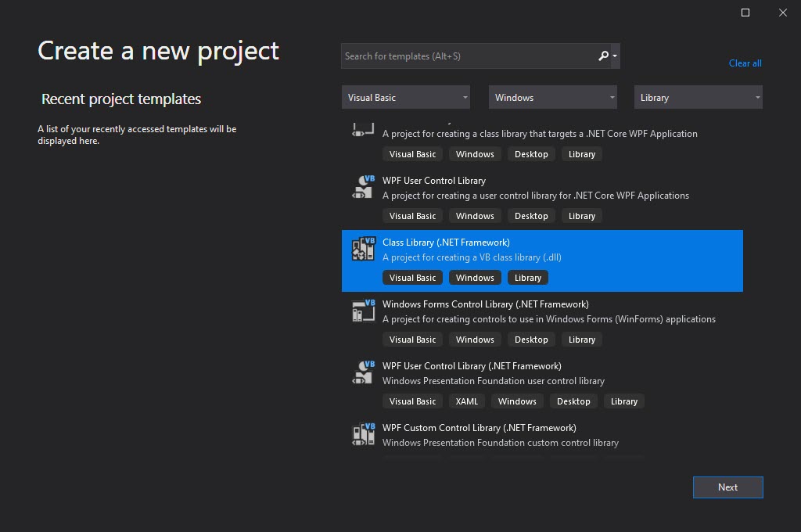Click the icon of the .NET Core WPF User Control Library
The height and width of the screenshot is (532, 801).
[x=363, y=187]
